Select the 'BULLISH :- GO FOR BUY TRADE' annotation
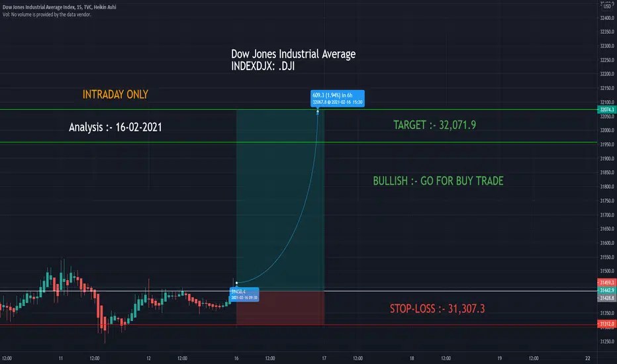617x364 pixels. point(438,181)
